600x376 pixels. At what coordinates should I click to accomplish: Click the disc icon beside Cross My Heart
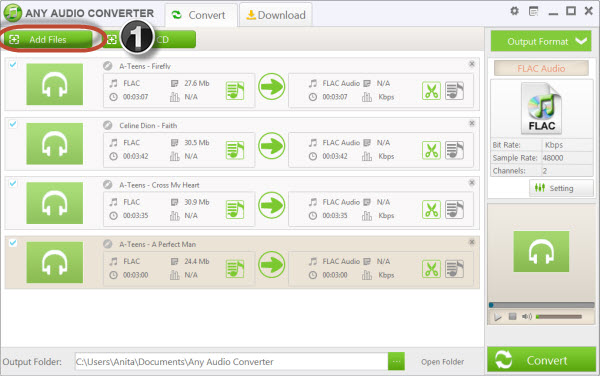(x=108, y=185)
